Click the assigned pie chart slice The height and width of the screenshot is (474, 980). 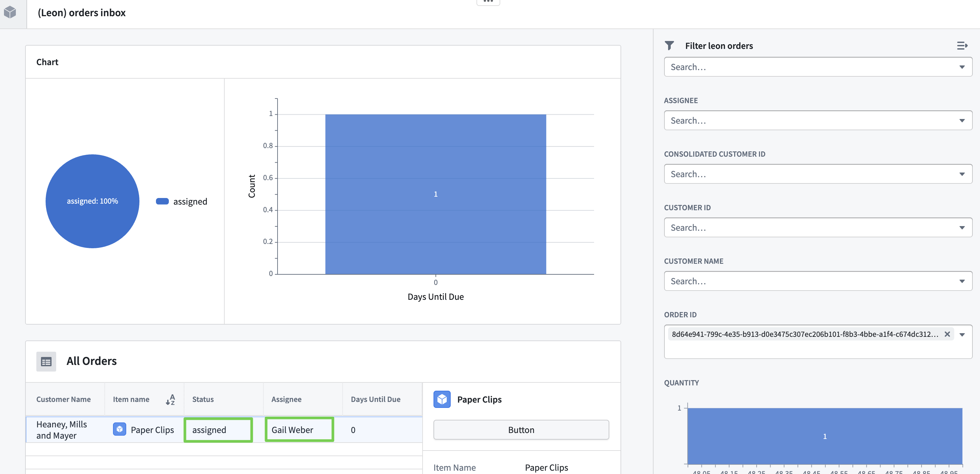[x=93, y=179]
